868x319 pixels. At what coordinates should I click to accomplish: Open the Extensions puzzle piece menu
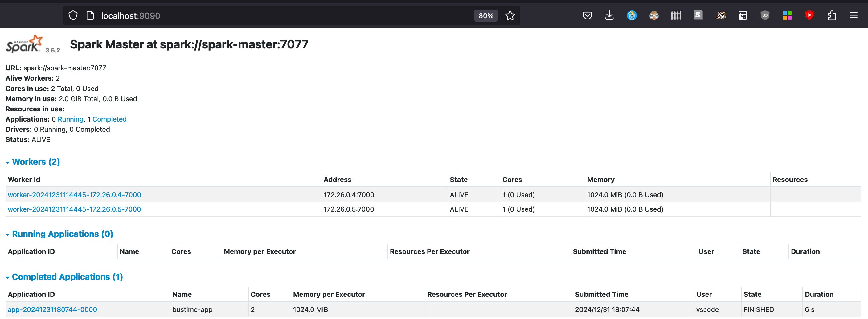click(832, 15)
